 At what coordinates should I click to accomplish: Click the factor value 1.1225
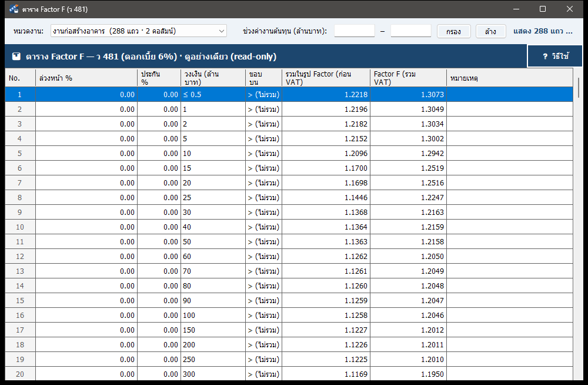point(326,360)
